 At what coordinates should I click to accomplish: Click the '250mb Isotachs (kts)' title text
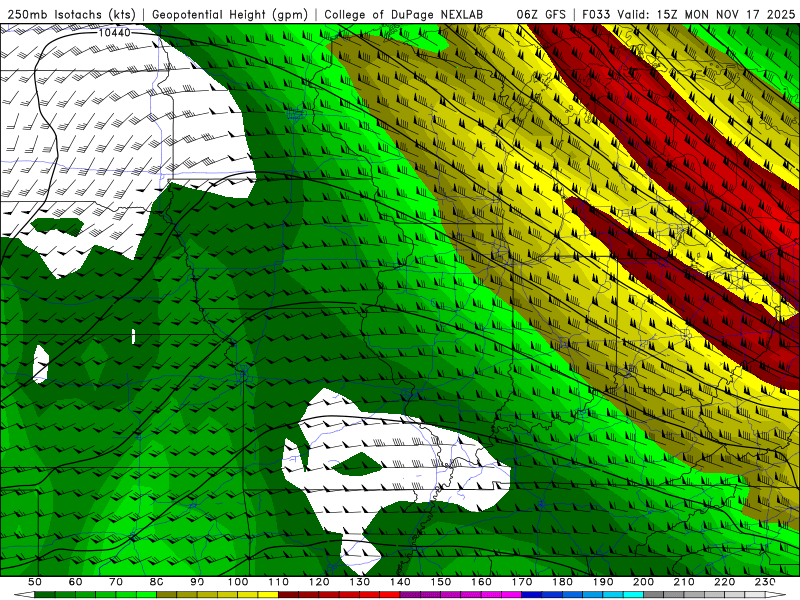72,15
